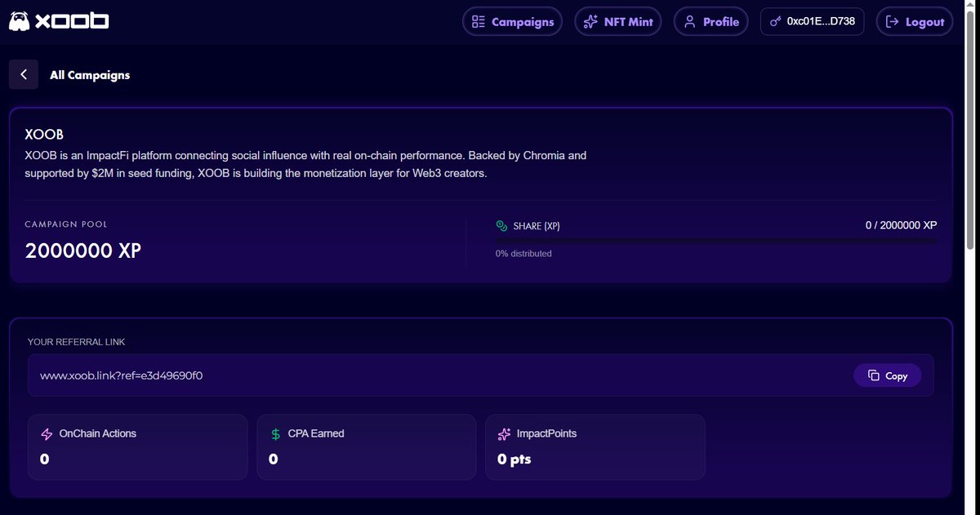
Task: Go back with the arrow button
Action: coord(24,74)
